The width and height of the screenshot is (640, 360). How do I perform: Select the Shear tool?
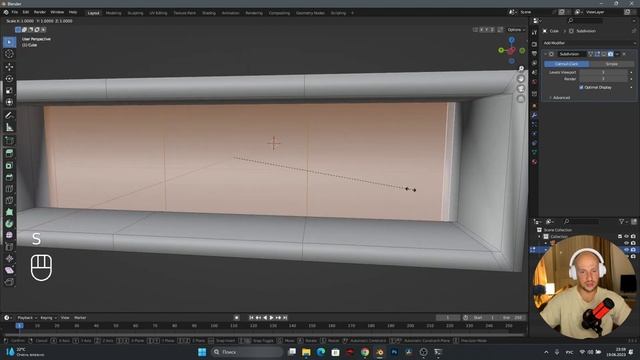[9, 270]
